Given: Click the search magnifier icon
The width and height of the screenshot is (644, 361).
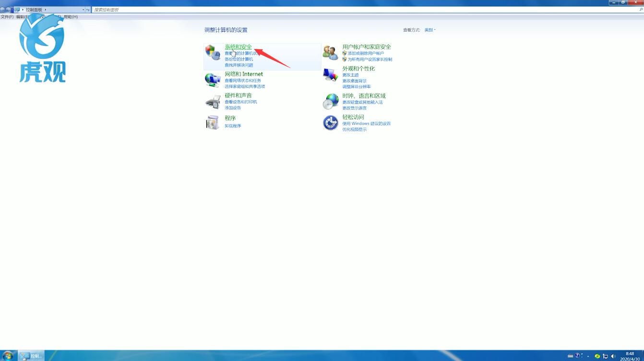Looking at the screenshot, I should click(x=641, y=10).
